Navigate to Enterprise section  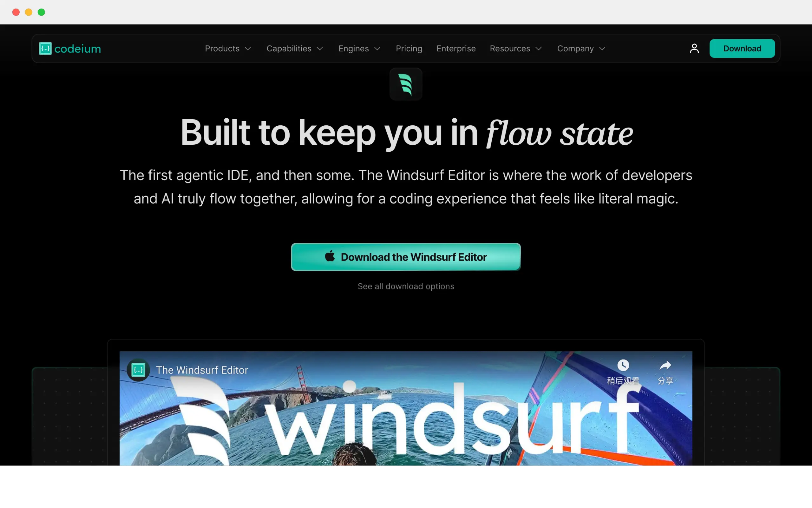click(x=456, y=48)
